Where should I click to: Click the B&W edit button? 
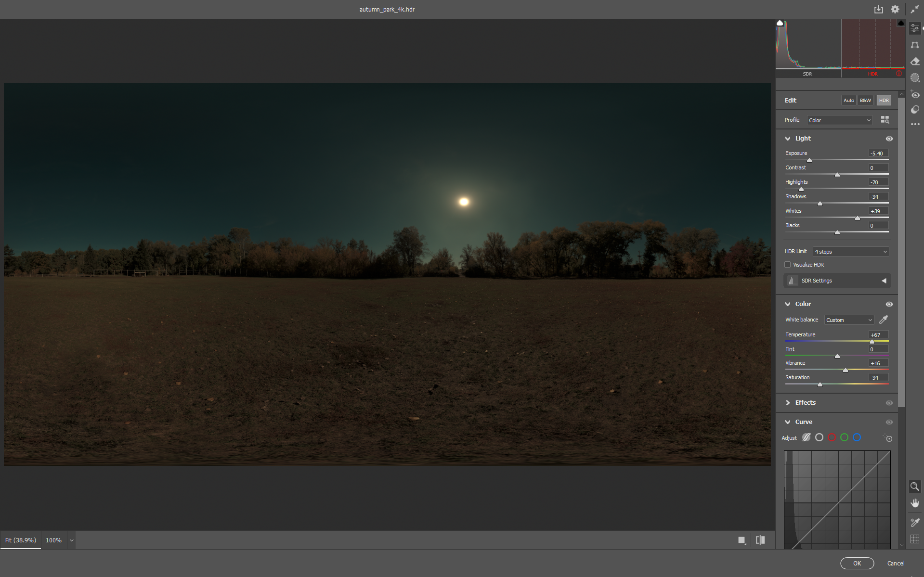click(865, 101)
